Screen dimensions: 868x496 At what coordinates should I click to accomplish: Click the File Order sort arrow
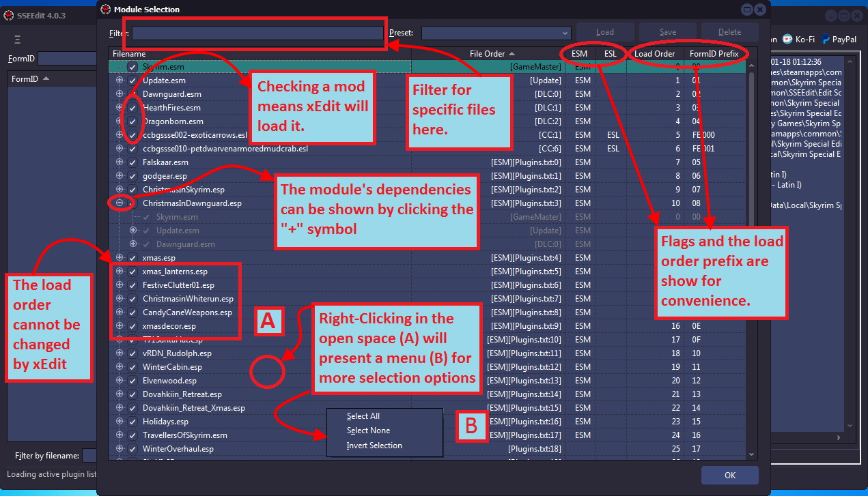click(512, 54)
